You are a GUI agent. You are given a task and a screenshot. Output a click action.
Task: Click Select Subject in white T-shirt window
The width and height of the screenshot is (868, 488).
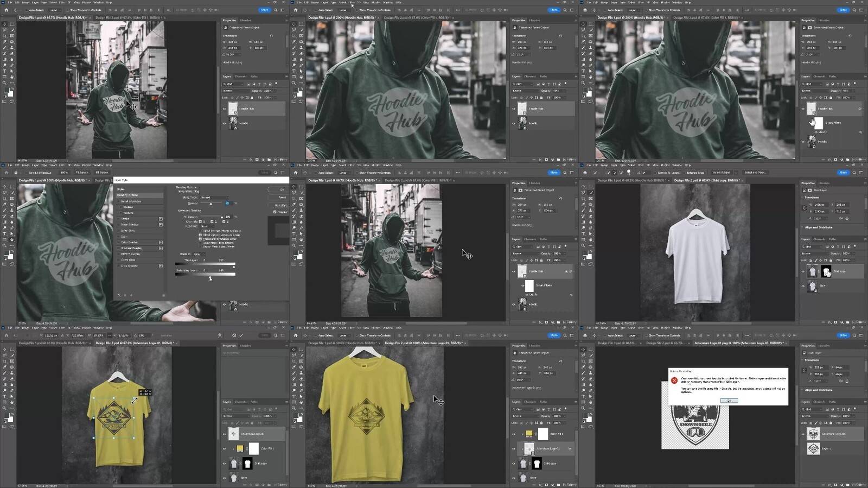722,173
